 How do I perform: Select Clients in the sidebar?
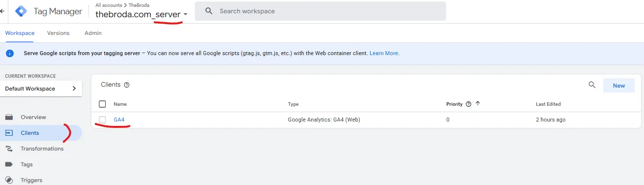pos(41,133)
